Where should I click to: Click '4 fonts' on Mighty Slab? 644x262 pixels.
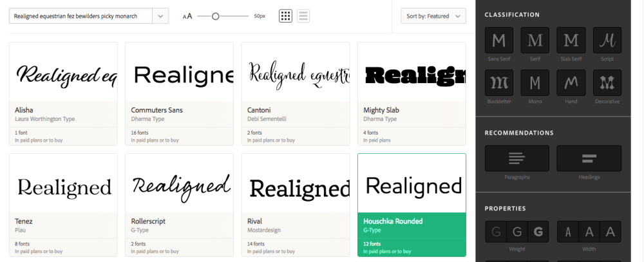pyautogui.click(x=371, y=133)
